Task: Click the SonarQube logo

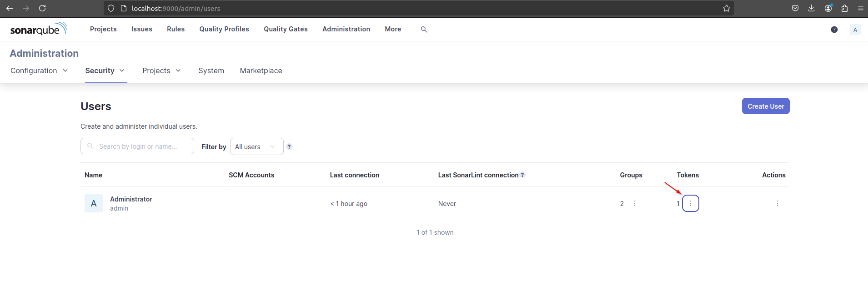Action: [39, 29]
